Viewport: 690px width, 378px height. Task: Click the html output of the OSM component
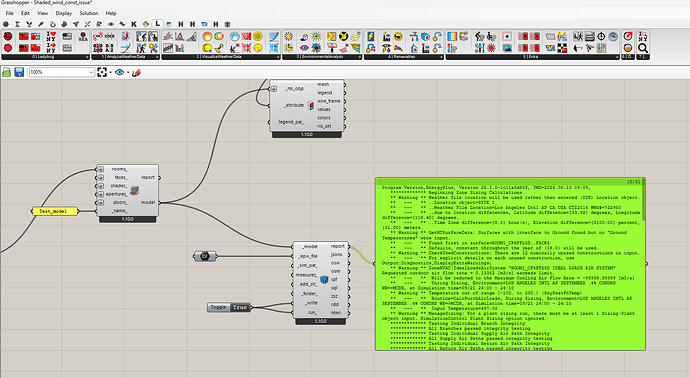coord(336,313)
